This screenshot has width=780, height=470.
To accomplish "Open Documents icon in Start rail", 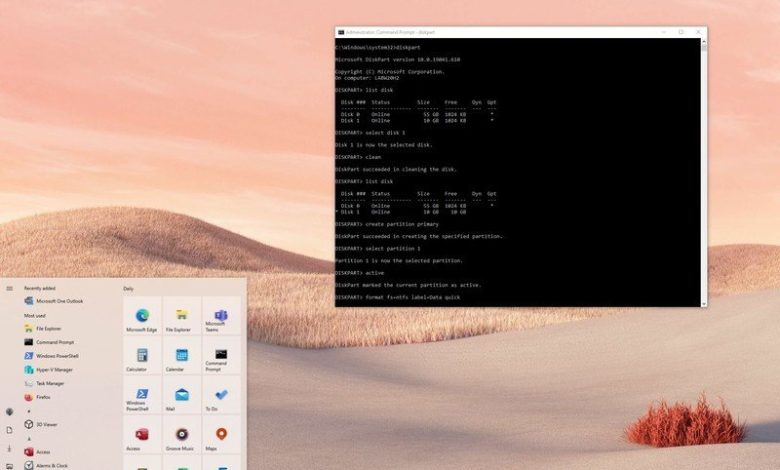I will click(9, 430).
